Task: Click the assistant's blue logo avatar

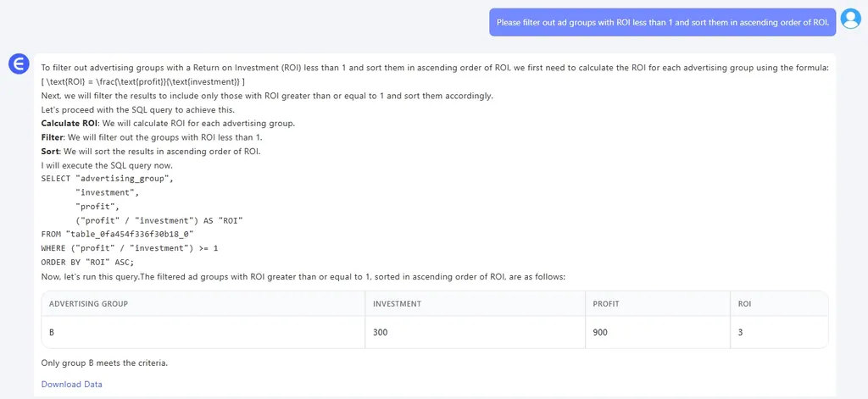Action: coord(19,63)
